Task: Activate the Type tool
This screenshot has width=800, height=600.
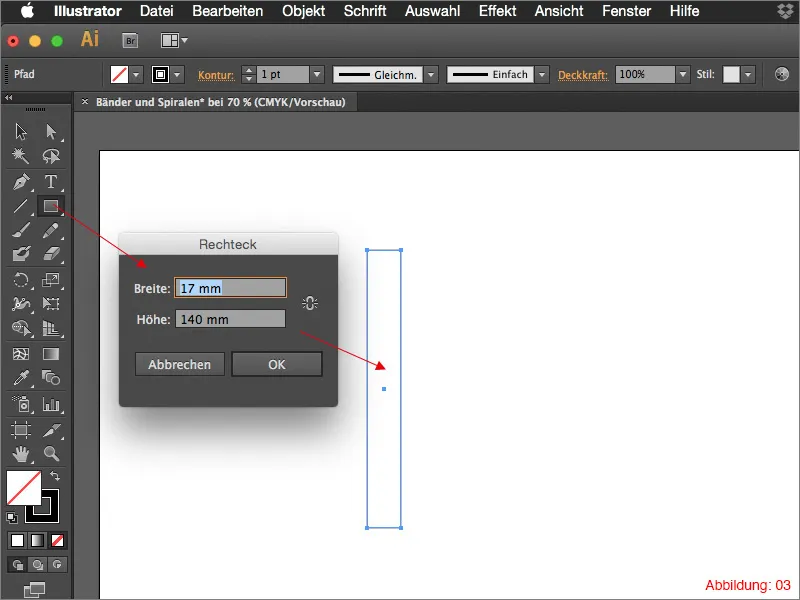Action: (51, 182)
